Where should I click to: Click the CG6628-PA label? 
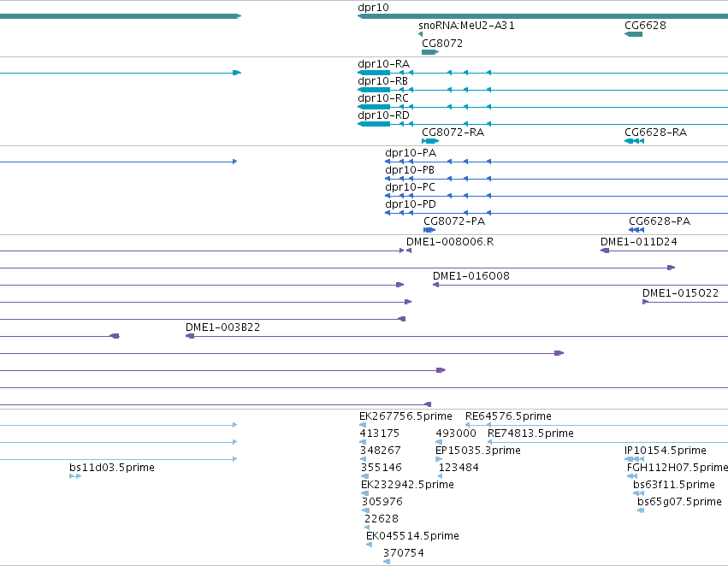click(x=660, y=221)
